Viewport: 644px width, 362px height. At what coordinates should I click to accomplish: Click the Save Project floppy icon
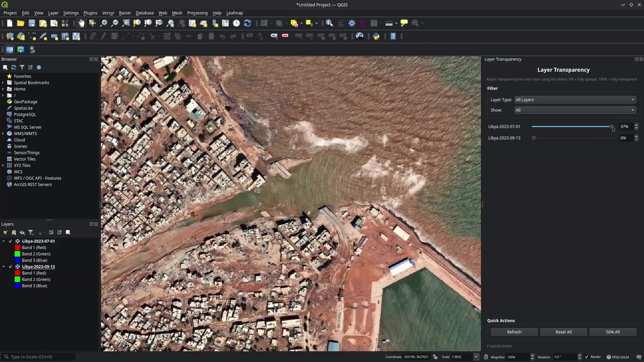pyautogui.click(x=32, y=23)
